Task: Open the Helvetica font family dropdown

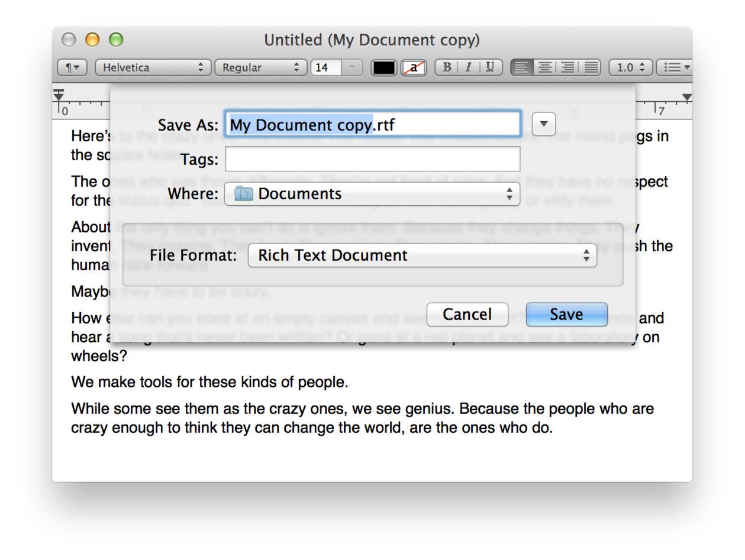Action: pyautogui.click(x=153, y=67)
